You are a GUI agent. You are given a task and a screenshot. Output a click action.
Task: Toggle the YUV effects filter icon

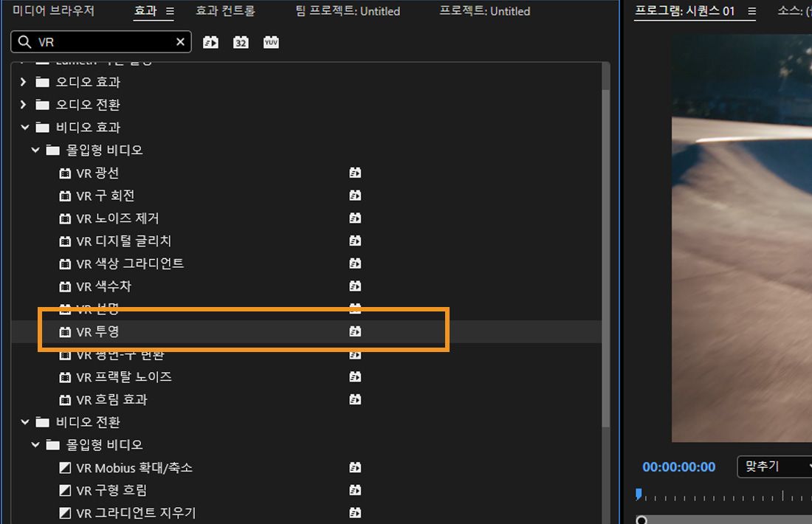[270, 42]
